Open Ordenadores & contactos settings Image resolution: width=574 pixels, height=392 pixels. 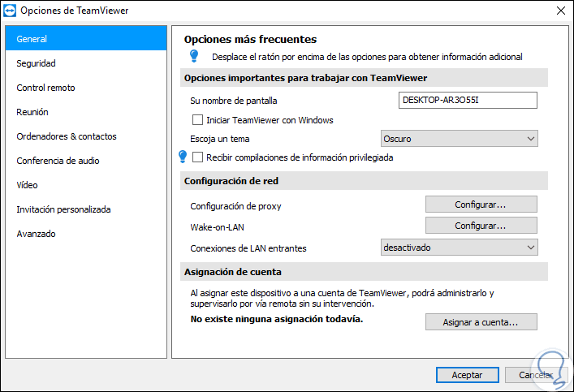[86, 136]
